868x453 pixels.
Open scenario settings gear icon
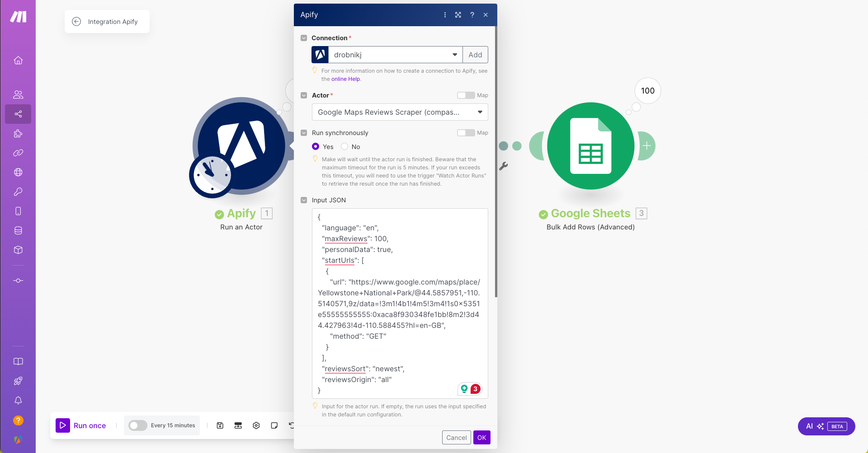point(256,425)
